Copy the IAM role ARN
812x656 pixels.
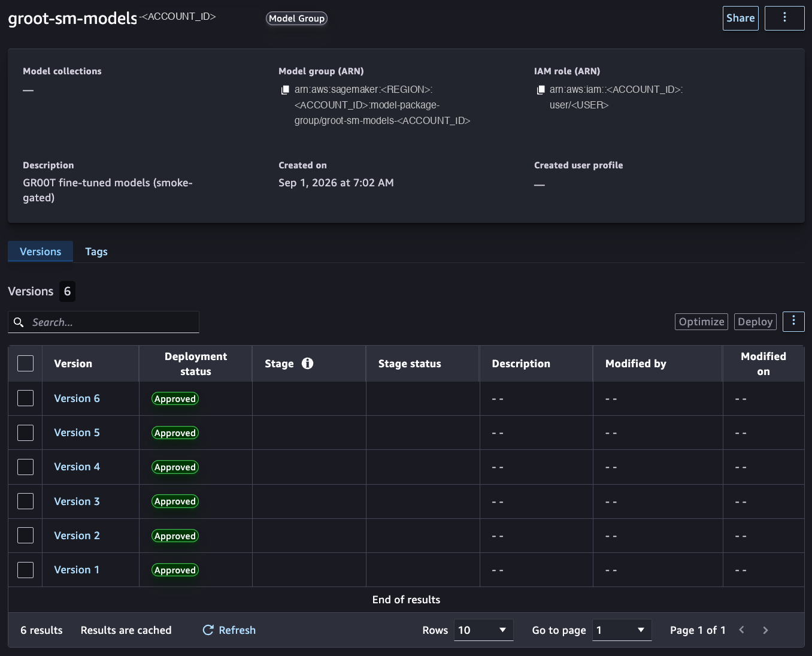(541, 90)
